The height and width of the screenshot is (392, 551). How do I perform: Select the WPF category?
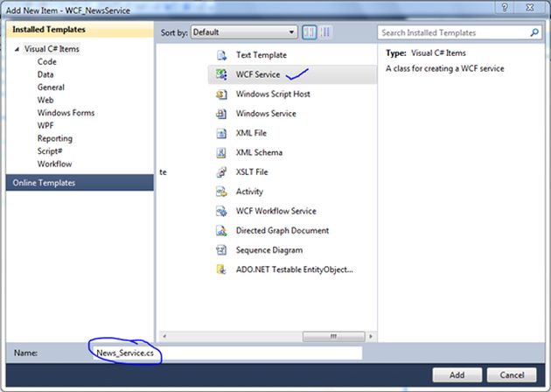click(x=45, y=125)
